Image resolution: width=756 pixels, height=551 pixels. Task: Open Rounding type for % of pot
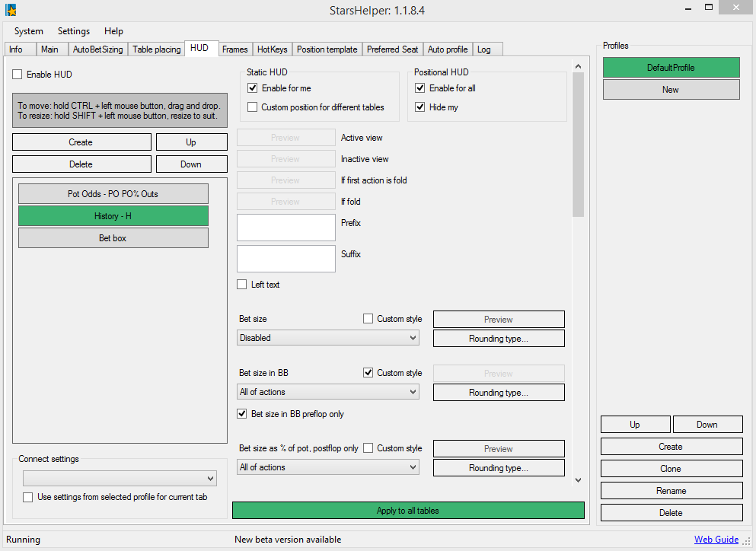[x=499, y=467]
